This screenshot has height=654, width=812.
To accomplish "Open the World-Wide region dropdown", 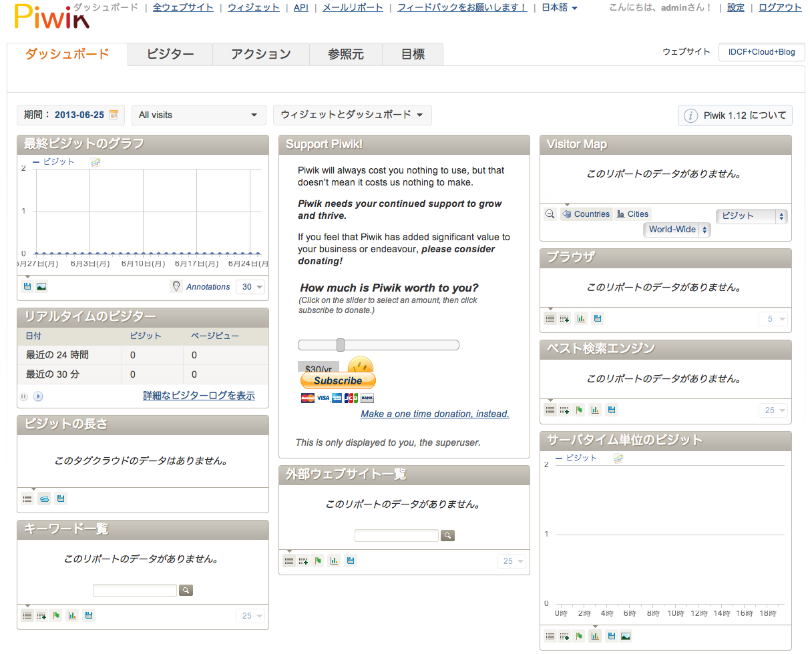I will [677, 230].
